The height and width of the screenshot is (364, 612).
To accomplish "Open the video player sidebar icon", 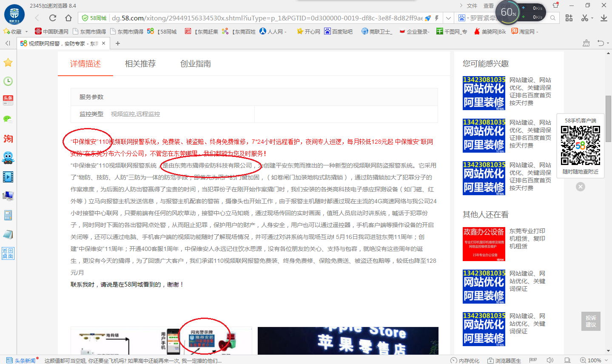I will point(8,176).
